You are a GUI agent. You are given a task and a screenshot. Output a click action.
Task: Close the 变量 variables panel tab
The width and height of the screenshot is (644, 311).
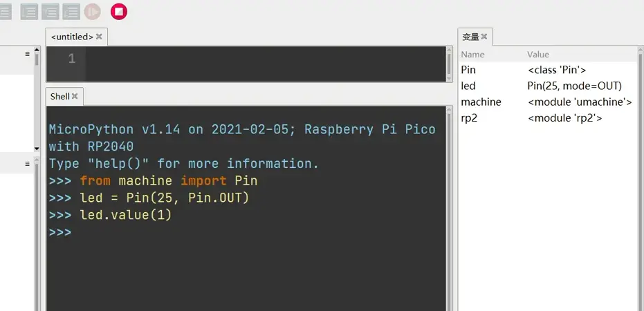pyautogui.click(x=484, y=37)
